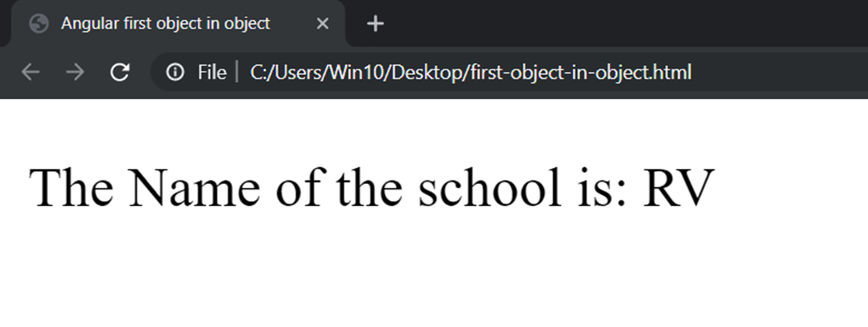Screen dimensions: 868x327
Task: Select the Angular first object in object tab
Action: click(165, 24)
